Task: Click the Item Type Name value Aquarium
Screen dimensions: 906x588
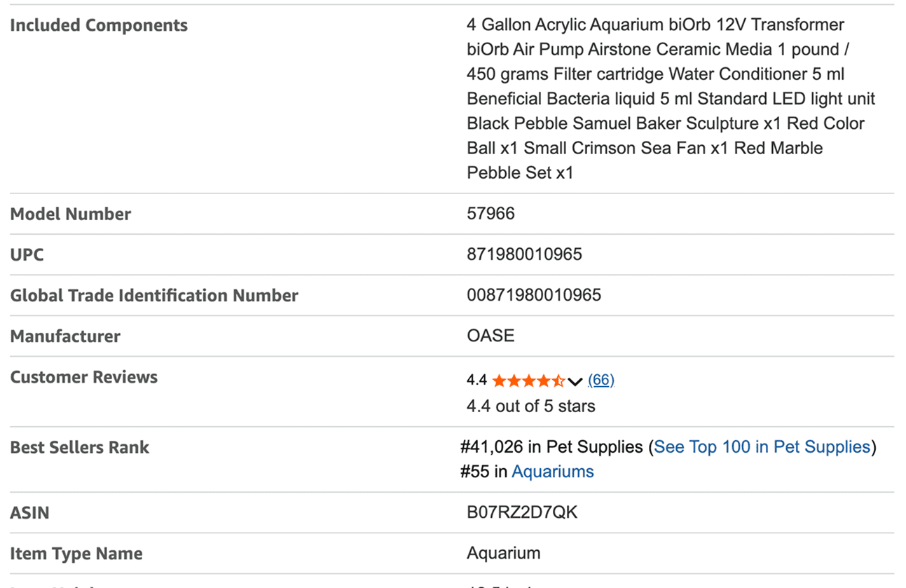Action: [x=503, y=554]
